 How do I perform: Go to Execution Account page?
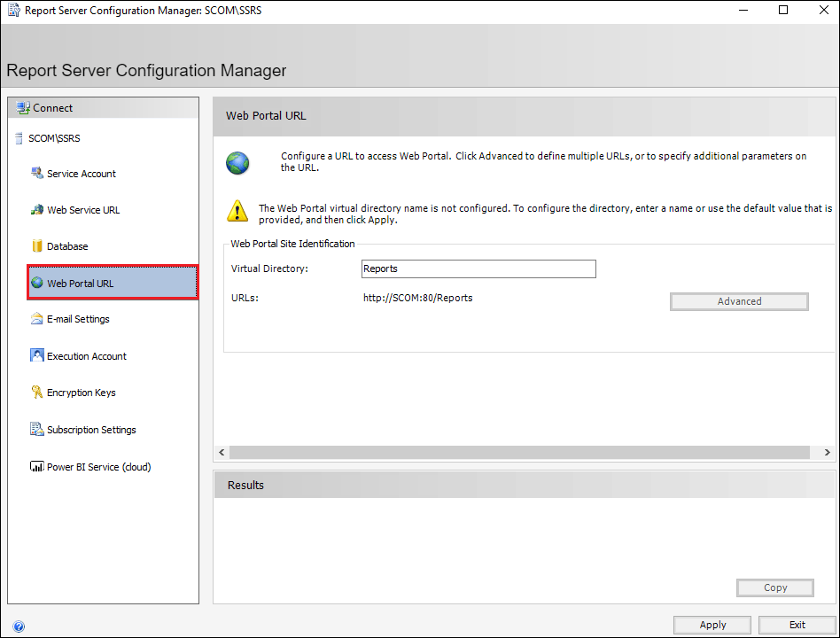(87, 356)
